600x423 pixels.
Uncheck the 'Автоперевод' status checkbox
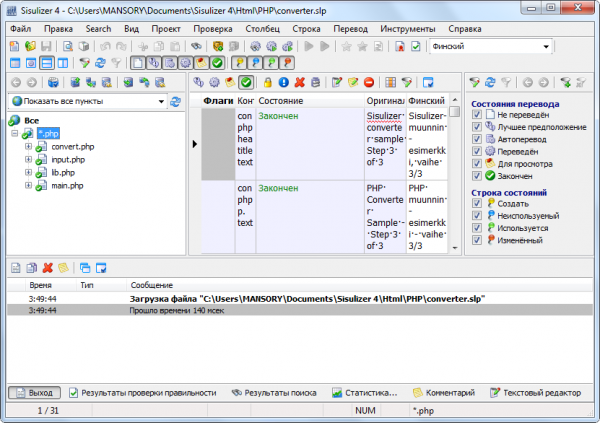point(477,139)
